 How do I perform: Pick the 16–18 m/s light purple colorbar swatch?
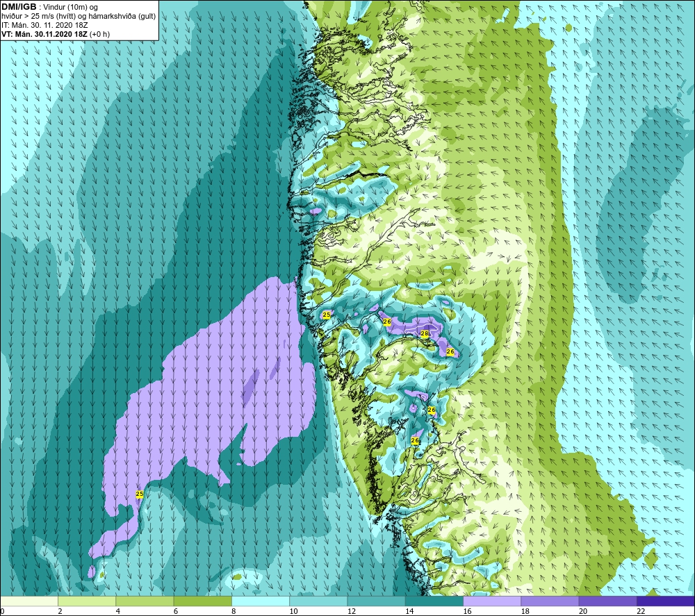pos(492,601)
